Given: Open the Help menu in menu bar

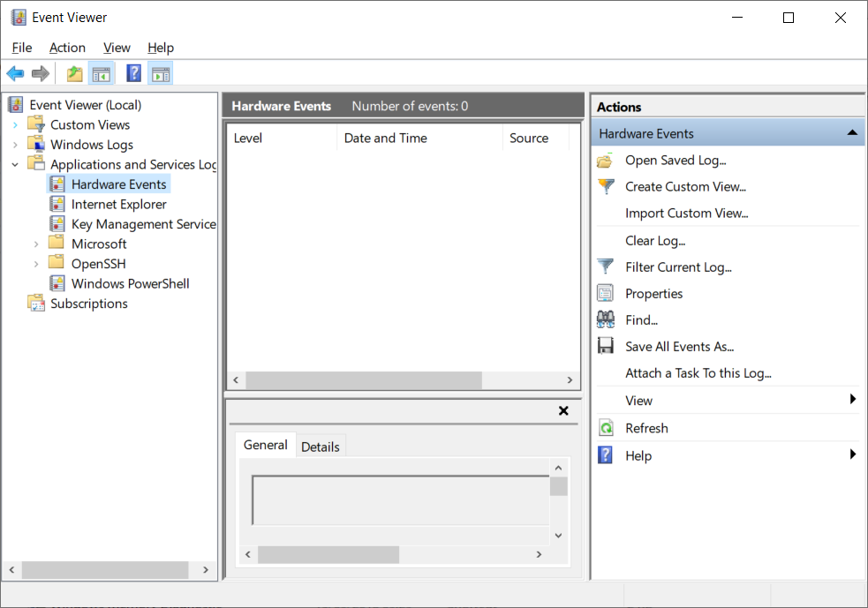Looking at the screenshot, I should pyautogui.click(x=161, y=48).
